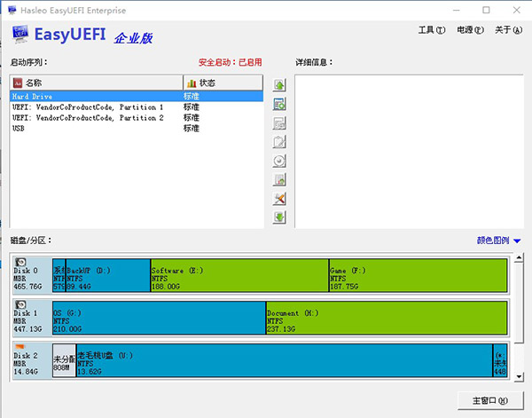Move selected boot entry up with green up arrow
Viewport: 532px width, 418px height.
(279, 85)
